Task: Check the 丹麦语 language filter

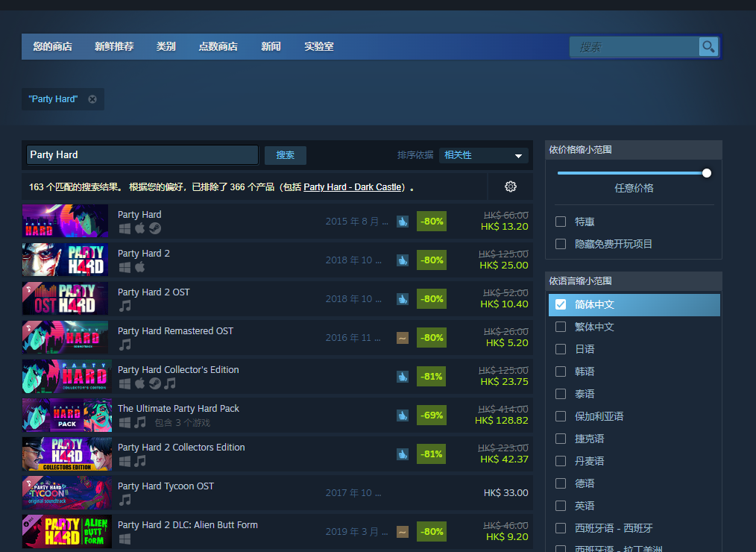Action: [x=561, y=461]
